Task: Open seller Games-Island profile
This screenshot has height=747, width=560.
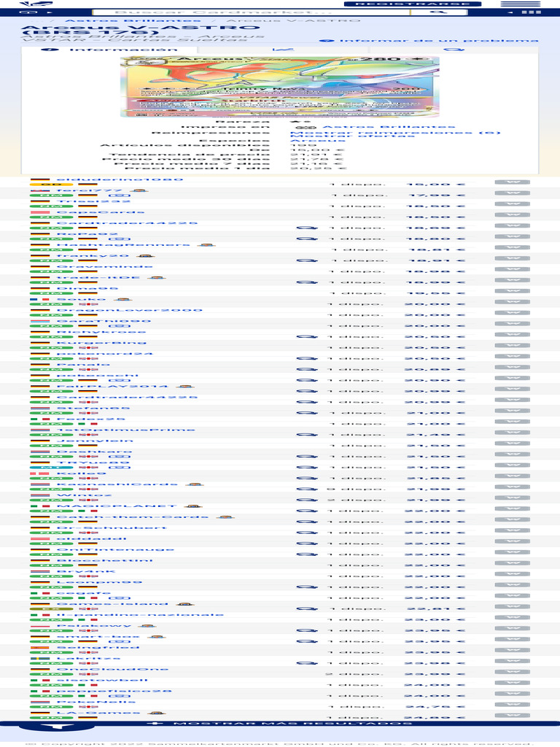Action: (x=112, y=603)
